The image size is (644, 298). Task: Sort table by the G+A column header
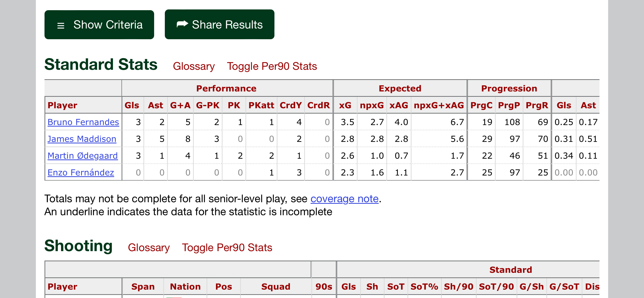click(x=180, y=105)
